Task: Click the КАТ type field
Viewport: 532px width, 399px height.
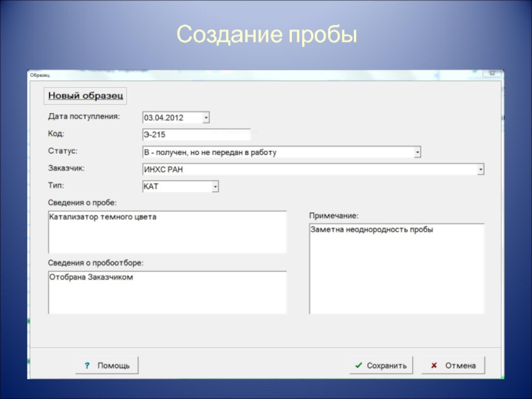Action: (176, 188)
